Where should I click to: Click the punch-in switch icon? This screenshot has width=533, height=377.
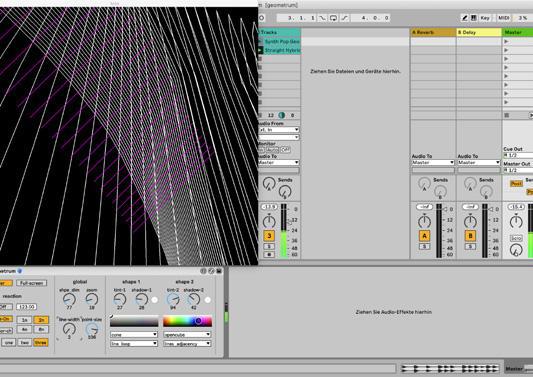pos(322,18)
